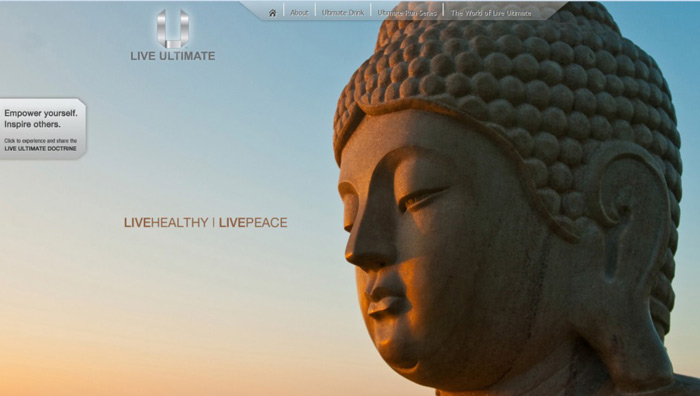The height and width of the screenshot is (396, 700).
Task: Click the divider between LIVEHEALTHY and LIVEPEACE
Action: pos(213,222)
